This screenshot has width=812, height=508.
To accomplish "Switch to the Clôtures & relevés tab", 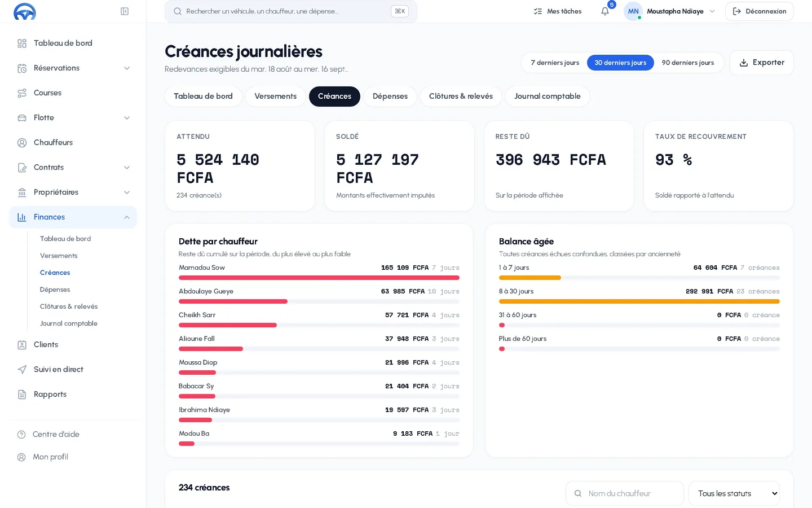I will (461, 97).
